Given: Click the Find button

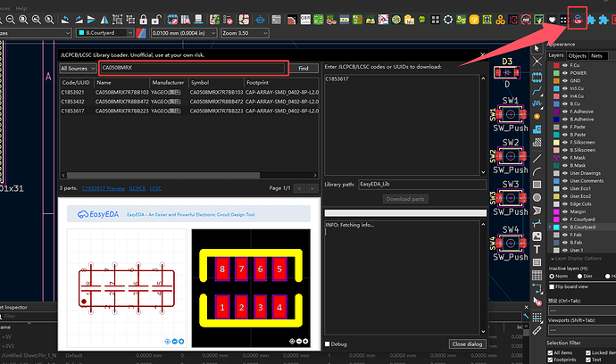Looking at the screenshot, I should (304, 69).
